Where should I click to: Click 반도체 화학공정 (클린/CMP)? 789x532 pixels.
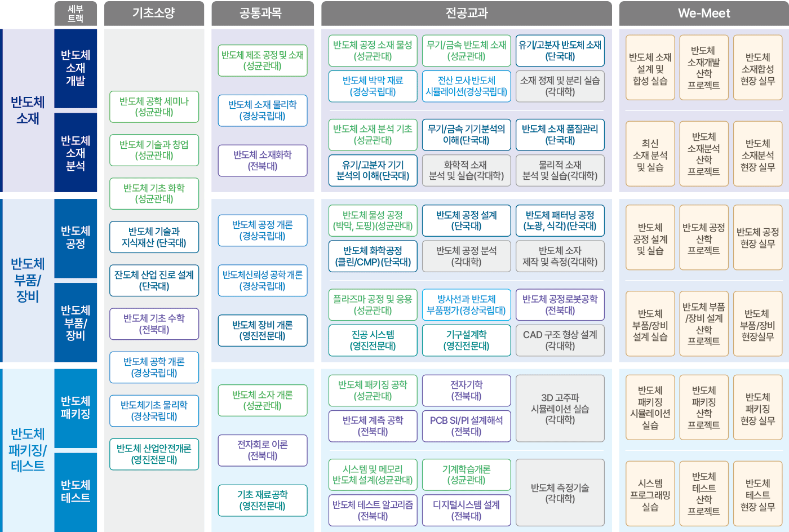pos(373,256)
